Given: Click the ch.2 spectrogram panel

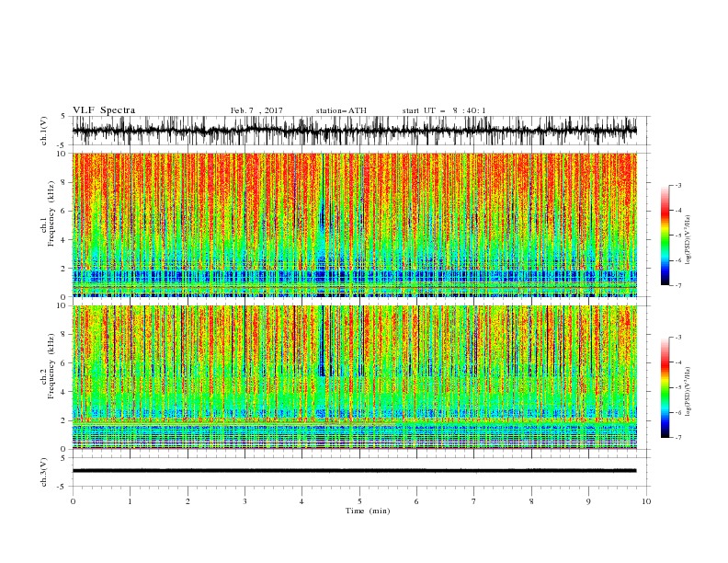Looking at the screenshot, I should tap(355, 377).
